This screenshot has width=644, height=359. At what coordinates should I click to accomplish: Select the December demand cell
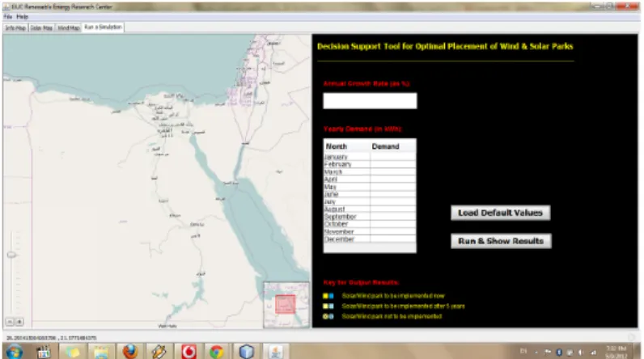(393, 239)
